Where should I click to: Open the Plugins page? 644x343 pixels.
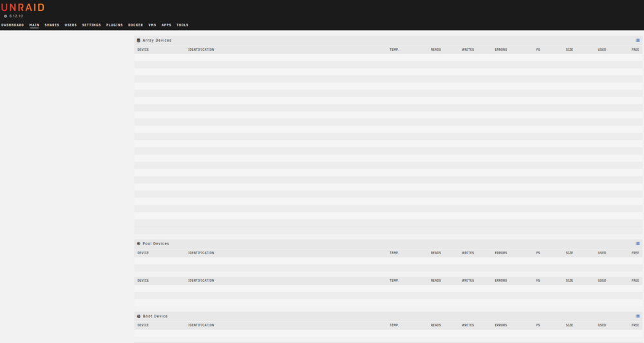[115, 25]
